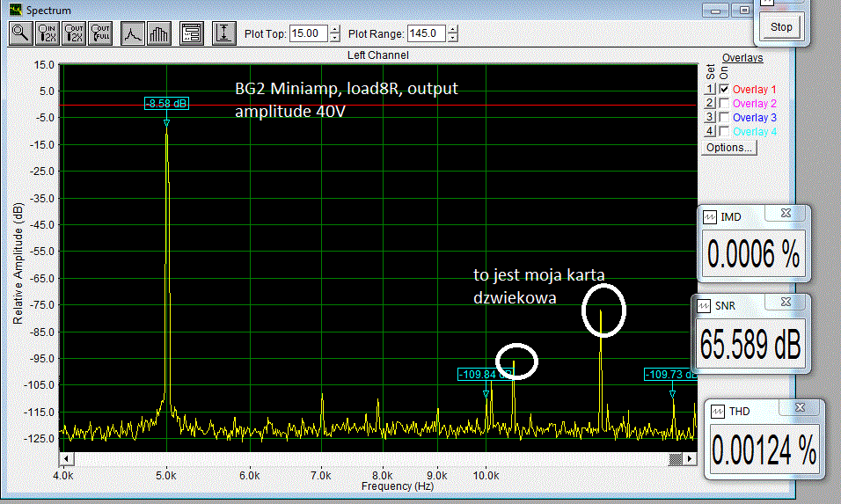This screenshot has width=841, height=504.
Task: Click the SNR value 65.589 dB
Action: [x=750, y=344]
